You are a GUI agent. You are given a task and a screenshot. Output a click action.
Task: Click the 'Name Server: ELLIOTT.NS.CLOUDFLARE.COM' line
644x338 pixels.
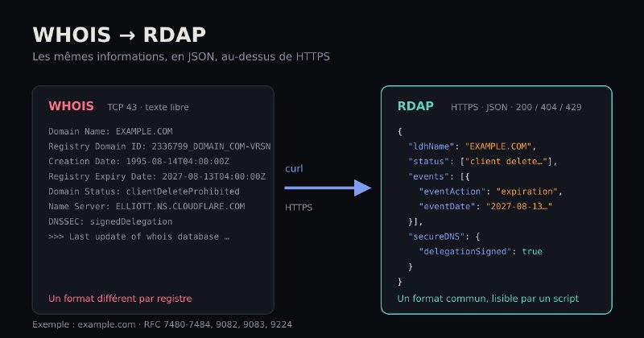click(147, 206)
